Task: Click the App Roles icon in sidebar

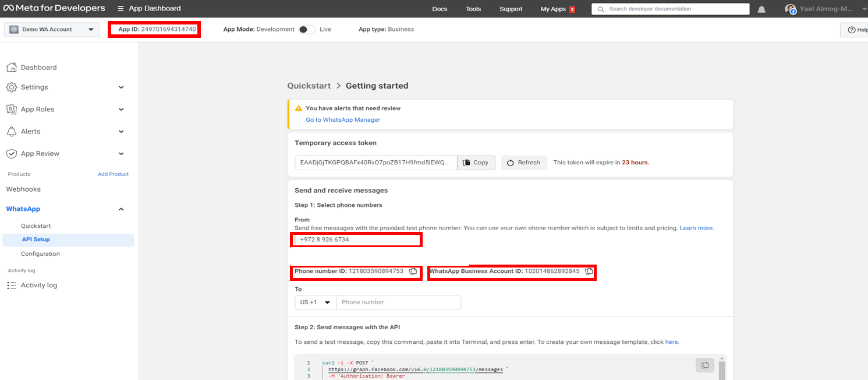Action: click(11, 109)
